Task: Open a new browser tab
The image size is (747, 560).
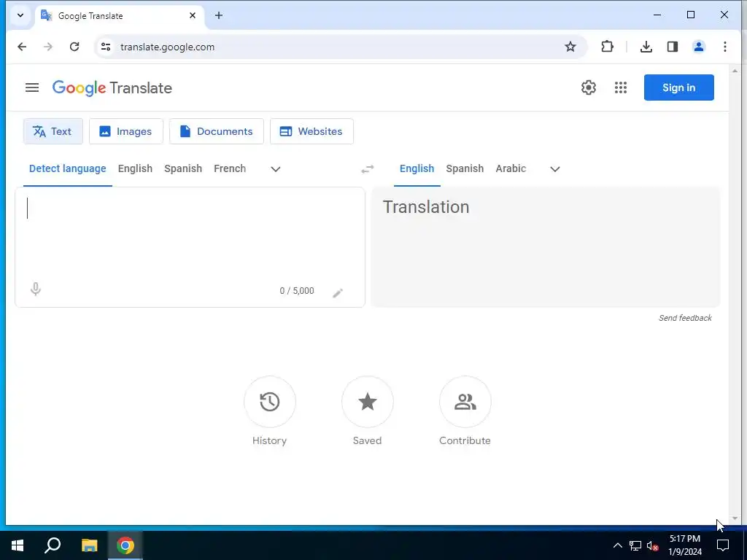Action: point(219,15)
